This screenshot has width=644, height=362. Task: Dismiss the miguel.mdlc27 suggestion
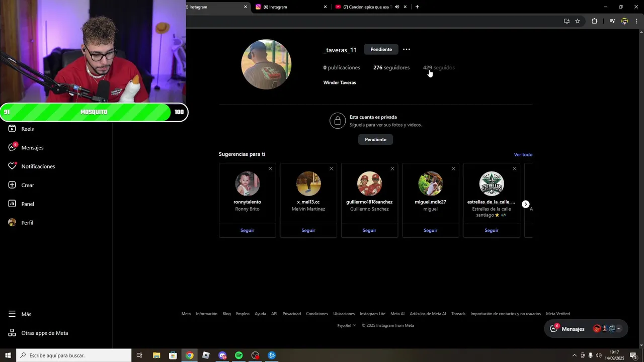coord(453,169)
